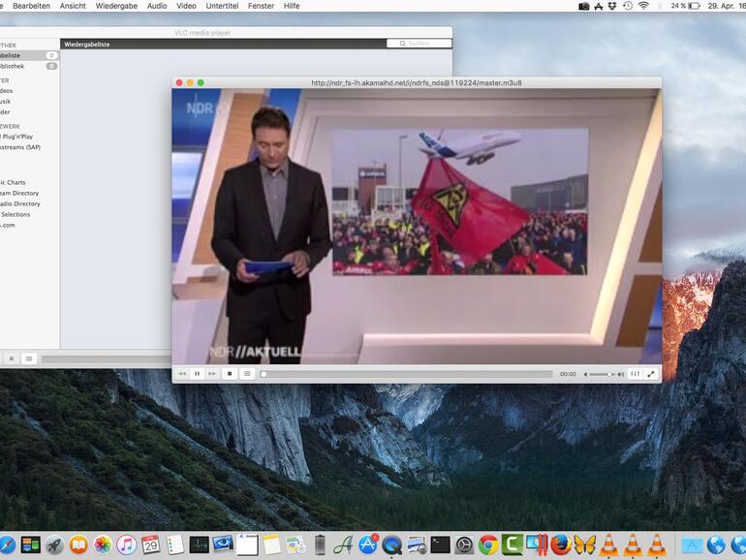Open the Wiedergabe menu
The height and width of the screenshot is (560, 746).
pos(116,6)
